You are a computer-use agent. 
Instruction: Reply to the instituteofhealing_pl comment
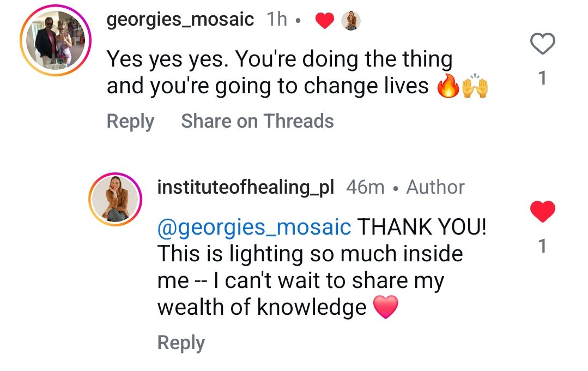click(181, 343)
